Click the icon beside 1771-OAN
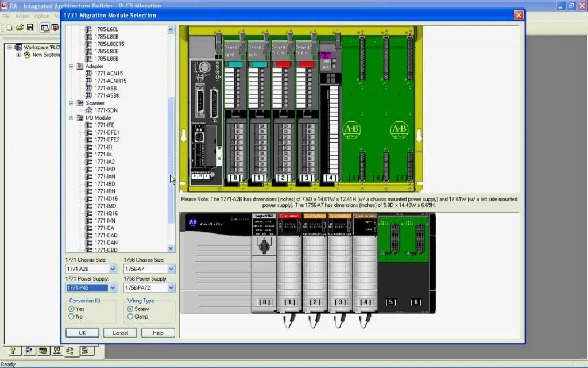588x368 pixels. tap(89, 243)
